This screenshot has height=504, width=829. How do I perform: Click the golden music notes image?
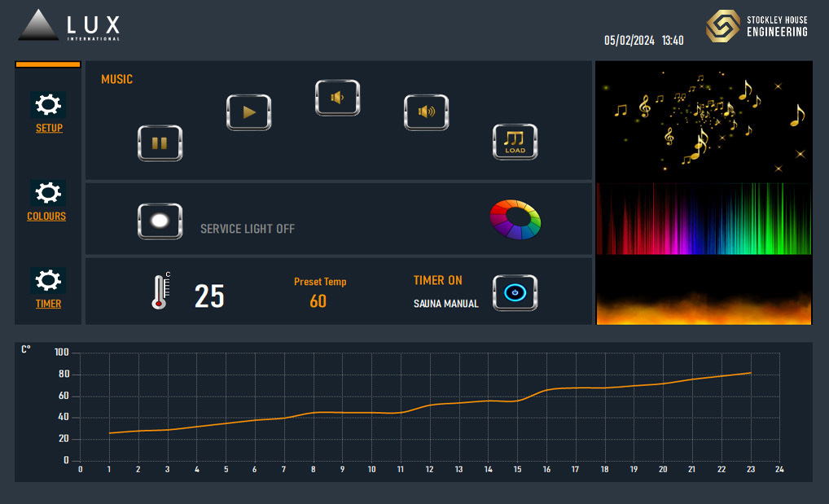tap(704, 121)
